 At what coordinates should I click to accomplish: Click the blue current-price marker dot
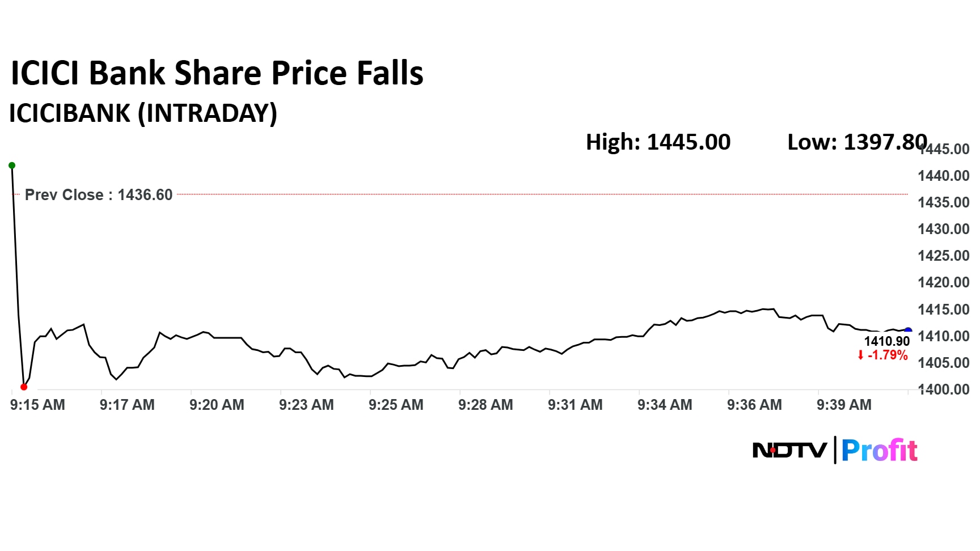(x=908, y=331)
